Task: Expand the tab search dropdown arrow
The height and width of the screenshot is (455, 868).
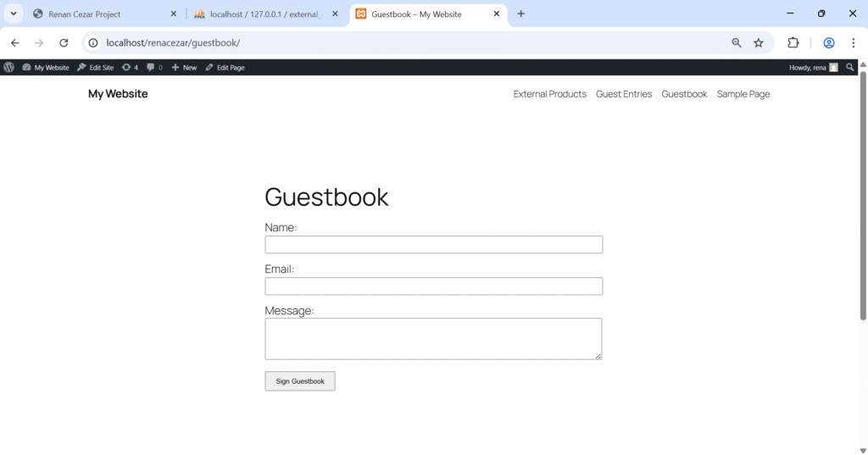Action: pyautogui.click(x=14, y=14)
